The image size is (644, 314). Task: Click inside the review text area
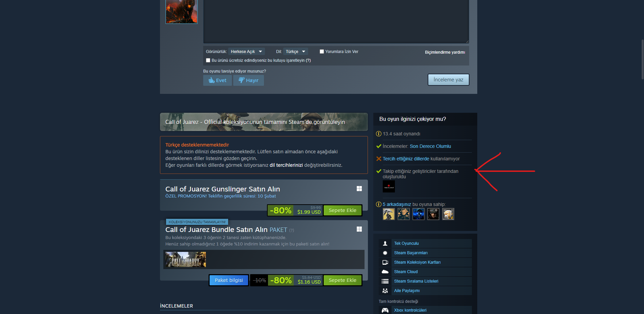[x=336, y=22]
